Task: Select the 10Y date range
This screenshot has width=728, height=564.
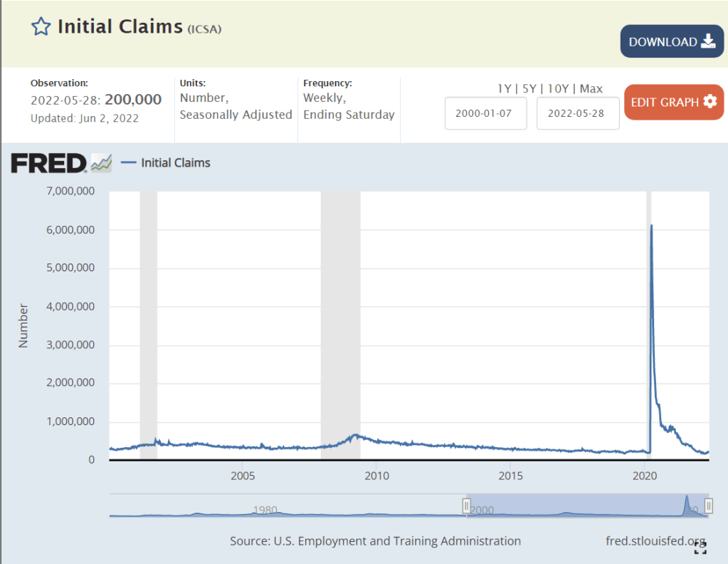Action: [558, 89]
